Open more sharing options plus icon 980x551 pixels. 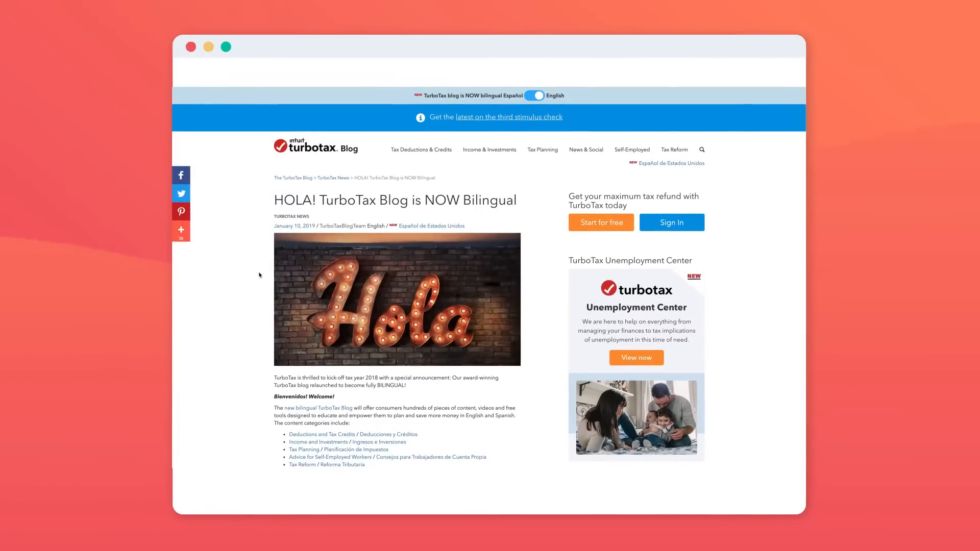click(181, 231)
